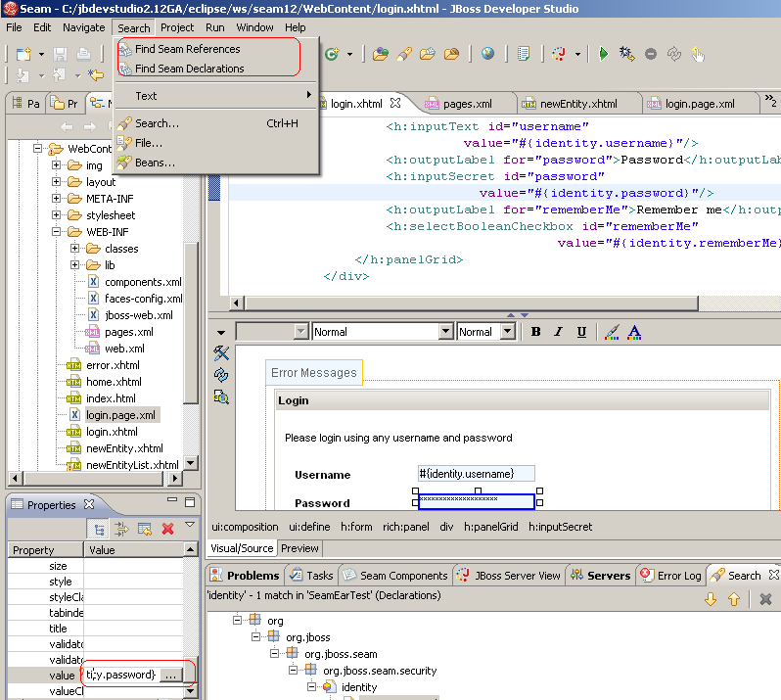Open the font color picker icon
The height and width of the screenshot is (700, 781).
point(634,332)
